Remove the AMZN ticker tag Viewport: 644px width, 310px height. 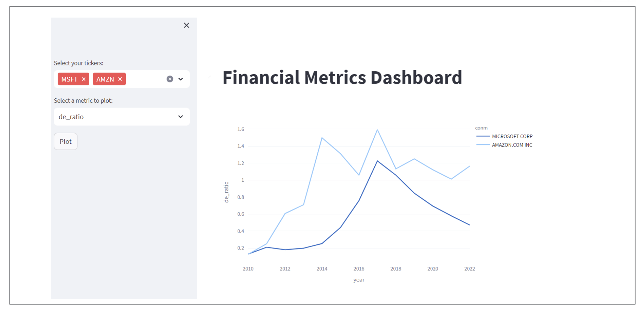click(x=120, y=79)
